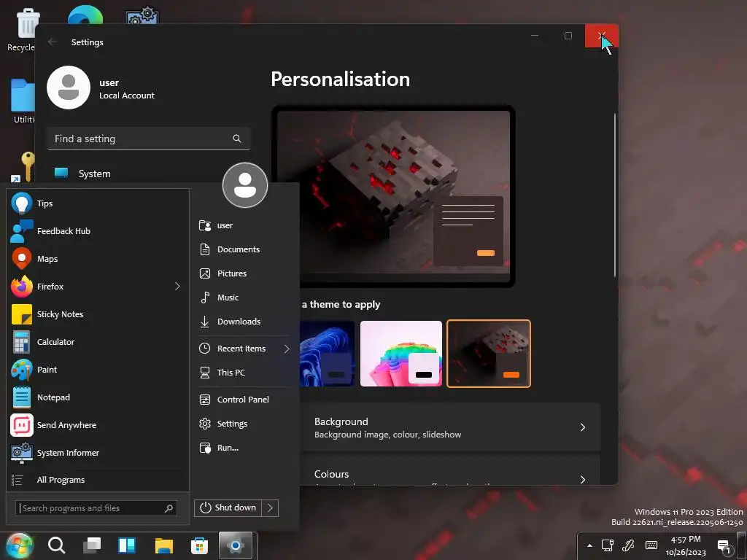Expand Firefox jump list arrow
The width and height of the screenshot is (747, 560).
177,286
